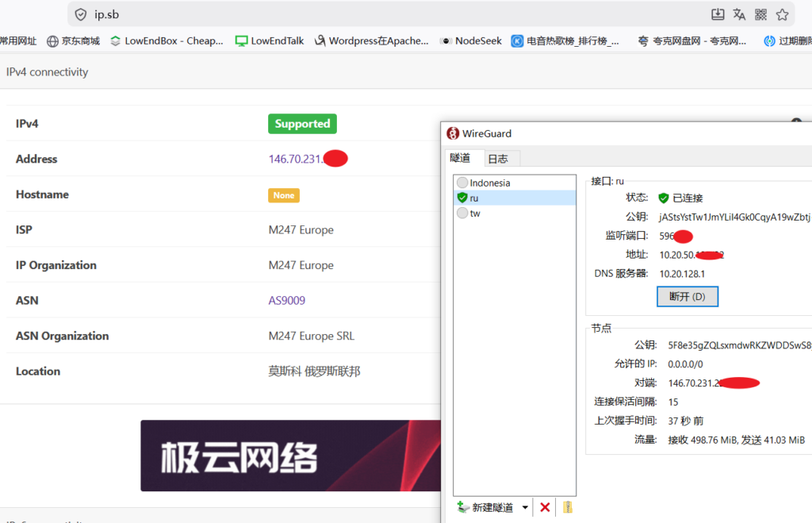This screenshot has height=523, width=812.
Task: Delete the selected tunnel with red X
Action: 545,507
